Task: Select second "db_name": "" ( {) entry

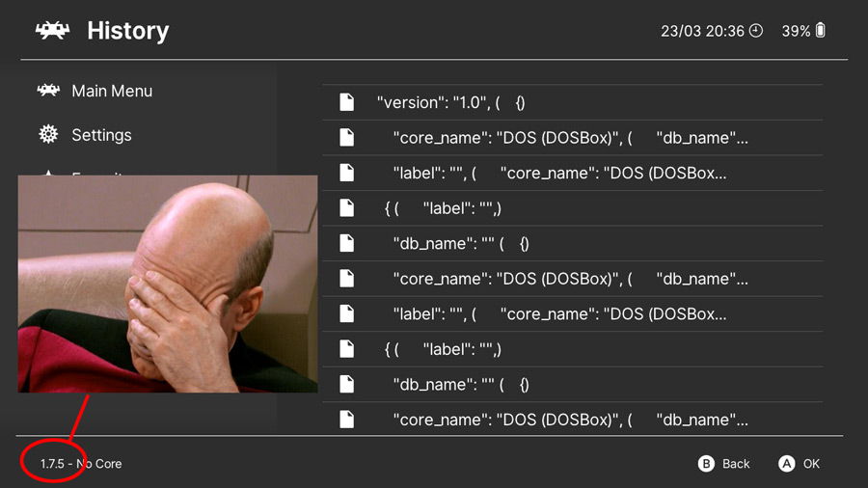Action: (x=572, y=385)
